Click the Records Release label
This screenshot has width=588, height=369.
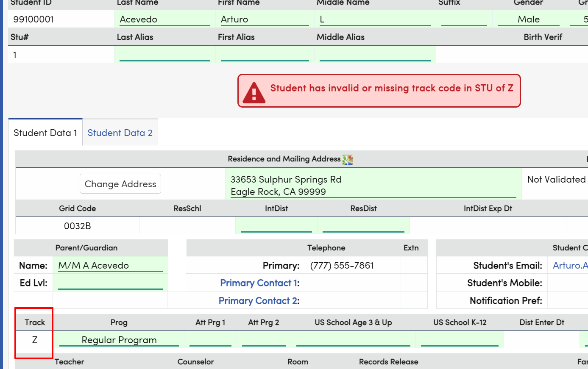[x=388, y=362]
